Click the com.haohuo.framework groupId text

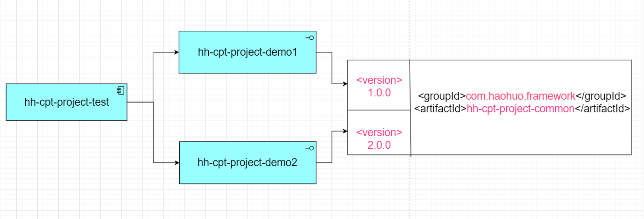(519, 96)
